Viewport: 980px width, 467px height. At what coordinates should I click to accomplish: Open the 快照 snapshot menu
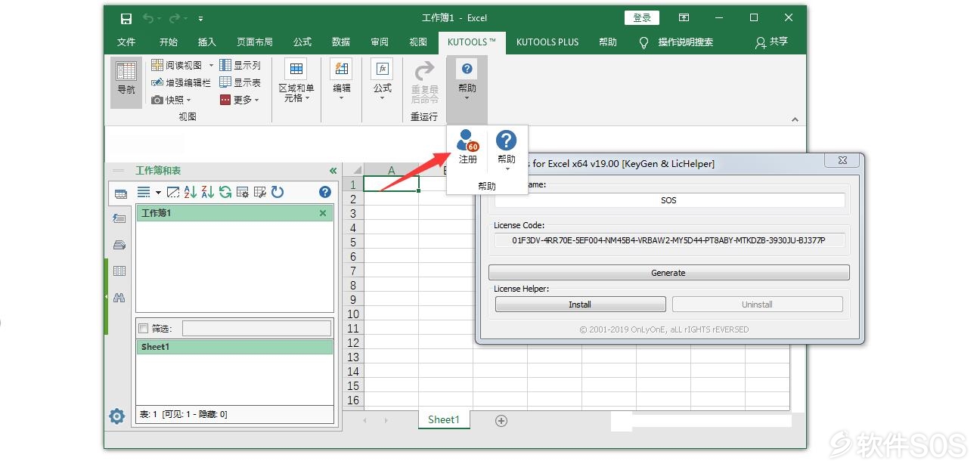point(172,100)
